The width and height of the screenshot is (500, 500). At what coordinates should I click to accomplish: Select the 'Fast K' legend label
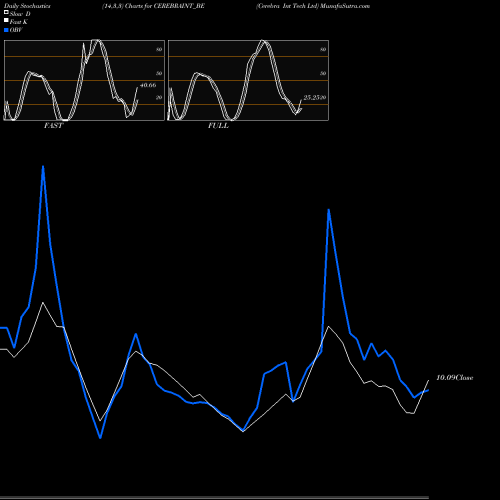19,22
